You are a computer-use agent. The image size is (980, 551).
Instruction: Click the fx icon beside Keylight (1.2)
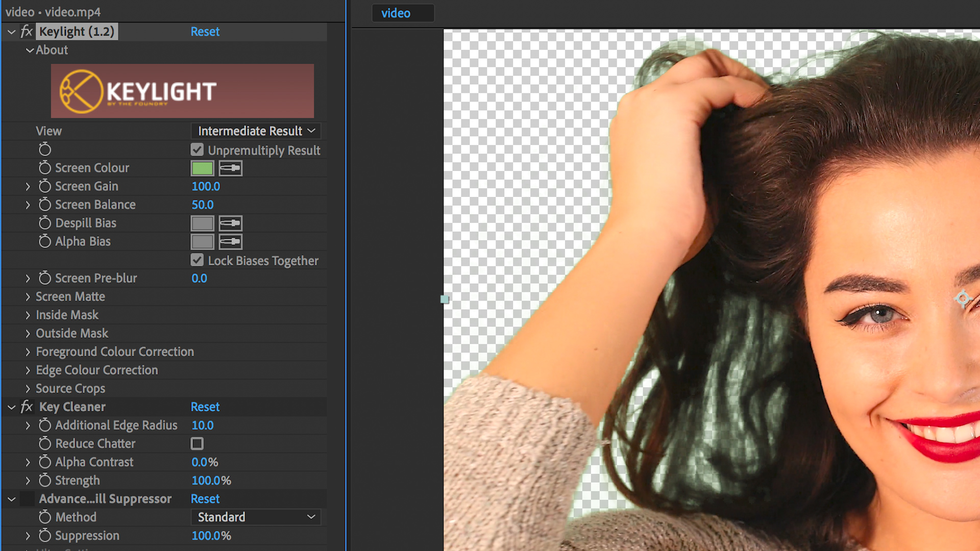coord(26,31)
